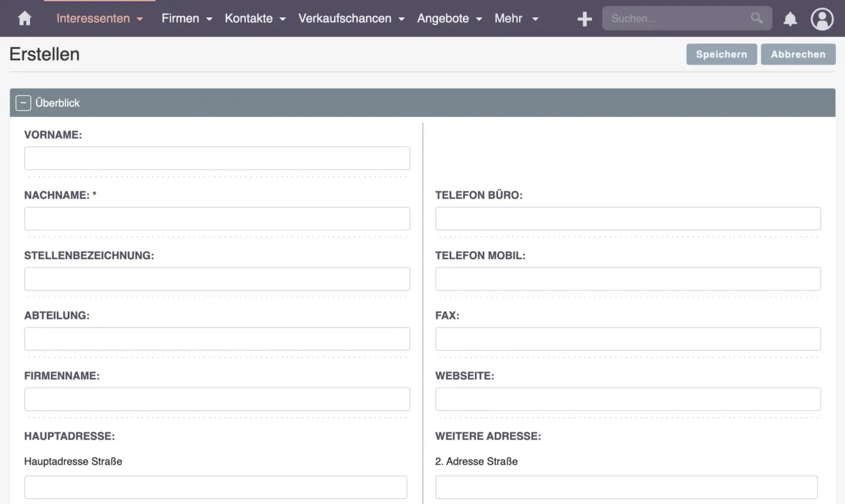This screenshot has width=845, height=504.
Task: Cancel creation with the Abbrechen button
Action: (798, 54)
